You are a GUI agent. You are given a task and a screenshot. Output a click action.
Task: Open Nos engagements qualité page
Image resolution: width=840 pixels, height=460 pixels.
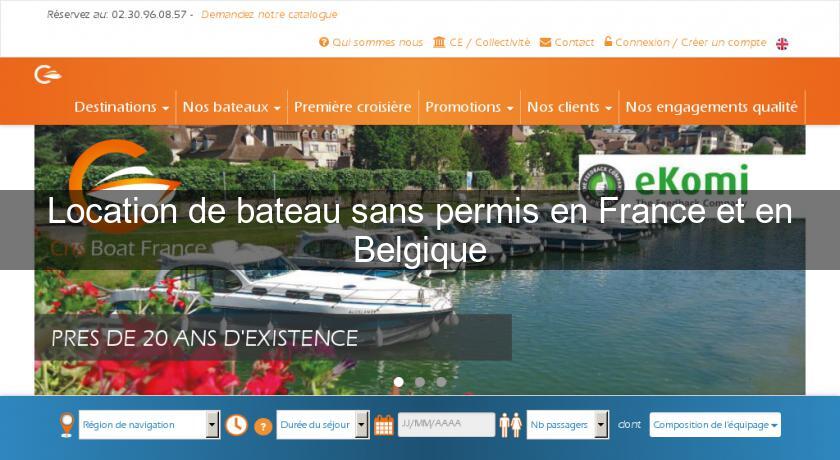point(712,107)
